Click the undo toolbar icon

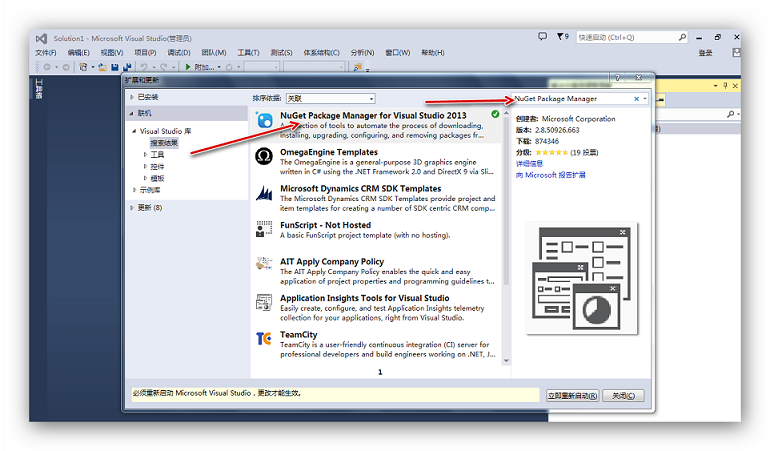click(144, 67)
